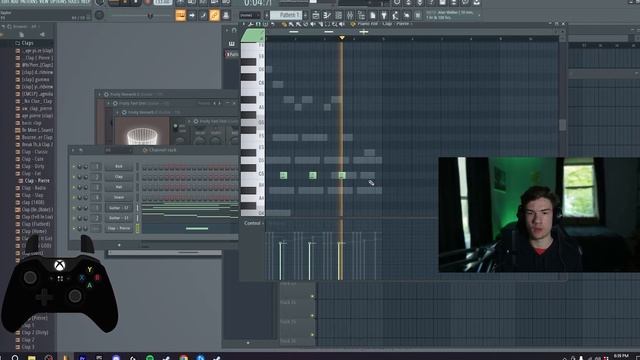Open the piano roll tools wrench icon
Viewport: 640px width, 360px height.
pos(251,24)
